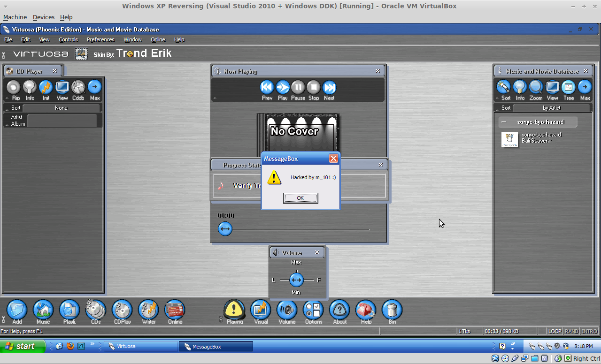
Task: Open the Options icon
Action: pyautogui.click(x=313, y=310)
